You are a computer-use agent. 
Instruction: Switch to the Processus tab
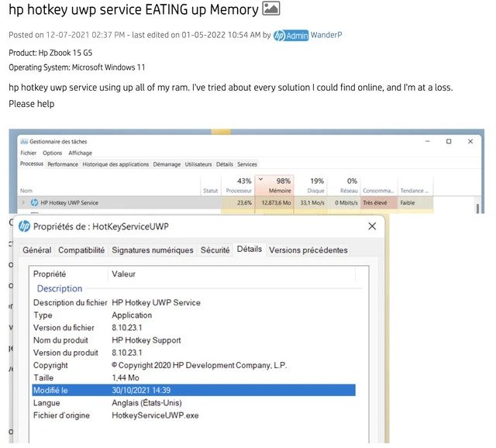click(x=32, y=164)
